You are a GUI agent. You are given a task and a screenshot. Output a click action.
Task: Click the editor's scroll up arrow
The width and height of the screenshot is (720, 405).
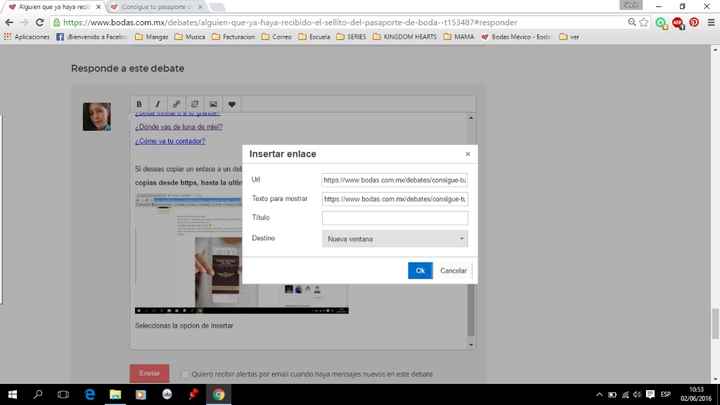[x=471, y=118]
